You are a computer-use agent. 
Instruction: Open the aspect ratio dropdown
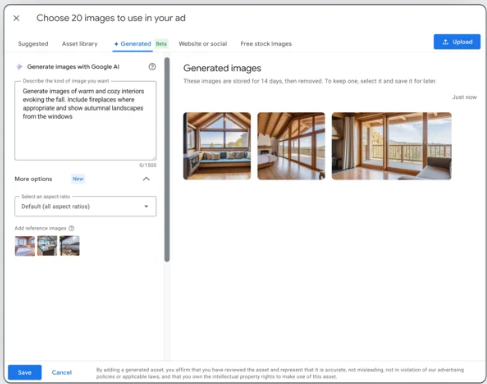[85, 206]
